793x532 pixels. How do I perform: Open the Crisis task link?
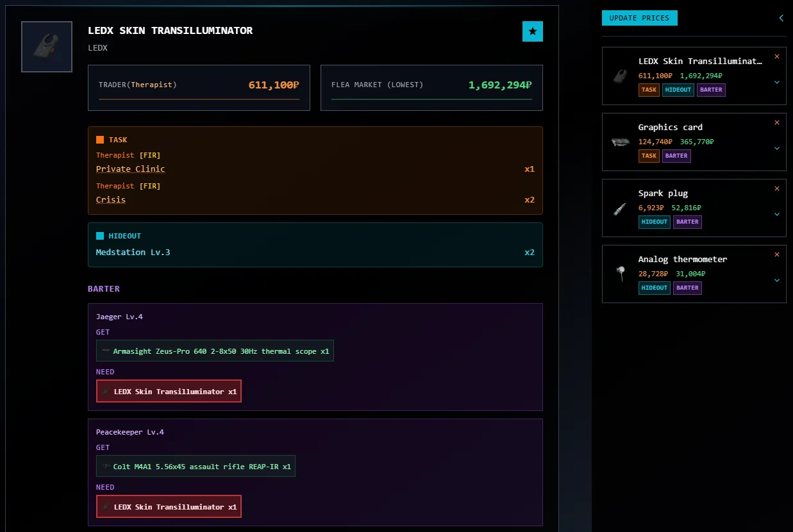point(111,200)
